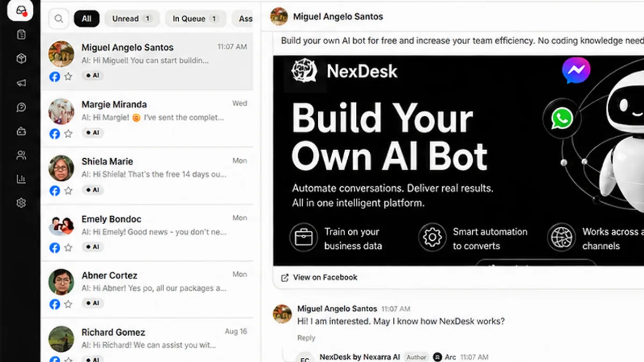The width and height of the screenshot is (644, 362).
Task: Click the AI tag on Abner Cortez row
Action: (92, 303)
